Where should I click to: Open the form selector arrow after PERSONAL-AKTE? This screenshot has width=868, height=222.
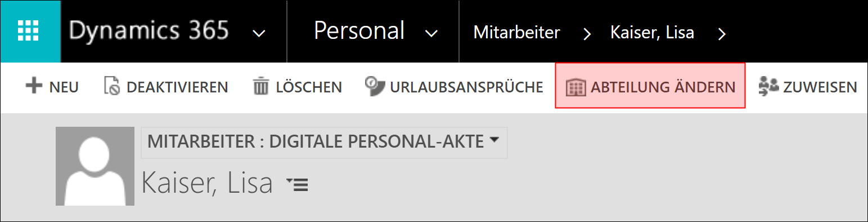pos(494,140)
